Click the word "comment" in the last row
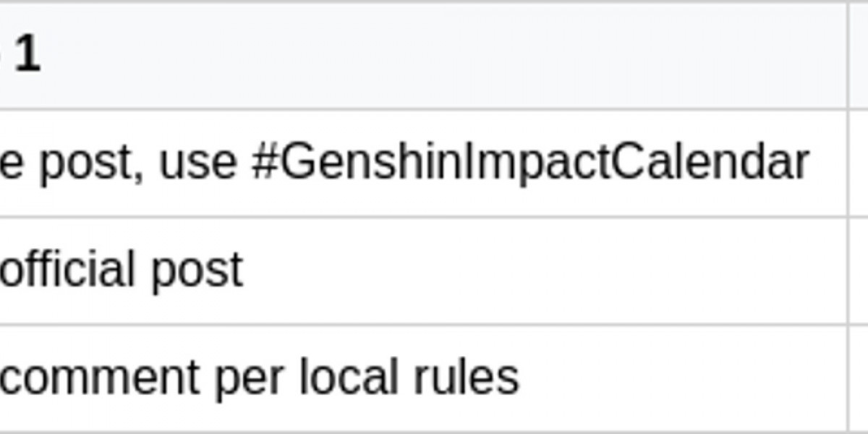 pos(99,378)
